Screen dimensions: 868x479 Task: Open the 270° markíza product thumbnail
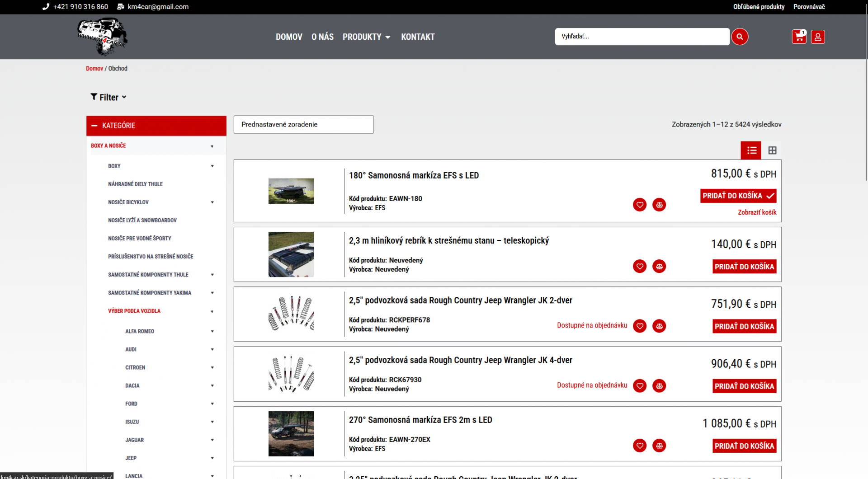291,434
